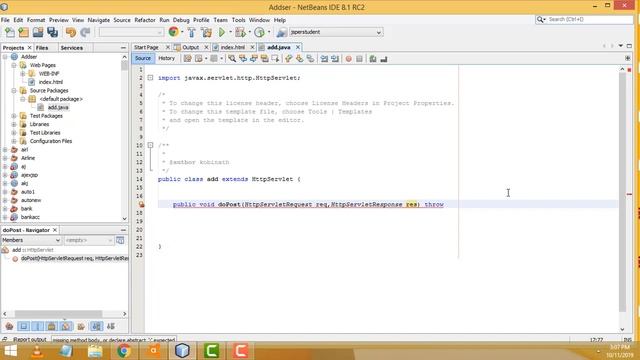Toggle Sort by Name in Navigator
This screenshot has width=640, height=360.
[x=97, y=326]
